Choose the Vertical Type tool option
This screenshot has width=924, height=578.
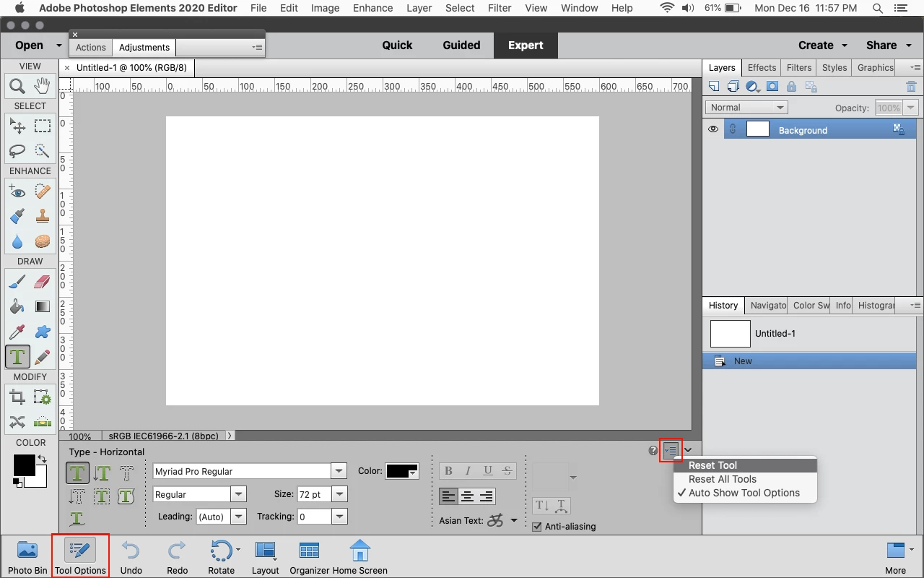tap(102, 474)
